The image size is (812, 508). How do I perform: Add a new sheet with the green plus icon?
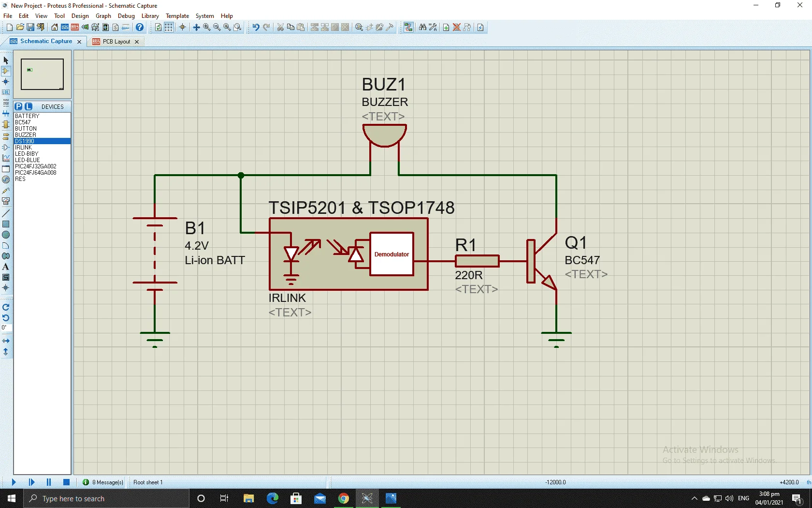coord(446,28)
